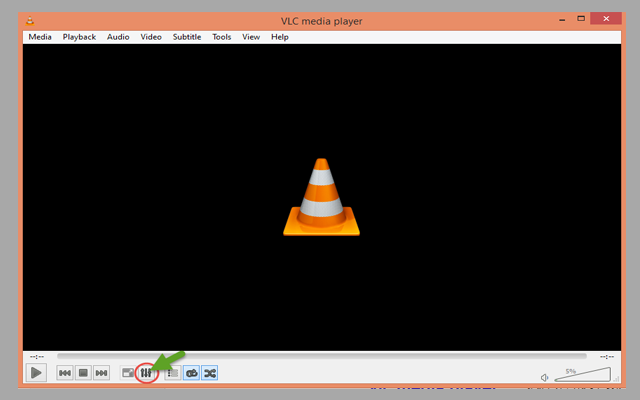
Task: Click the playback seek bar
Action: point(320,355)
